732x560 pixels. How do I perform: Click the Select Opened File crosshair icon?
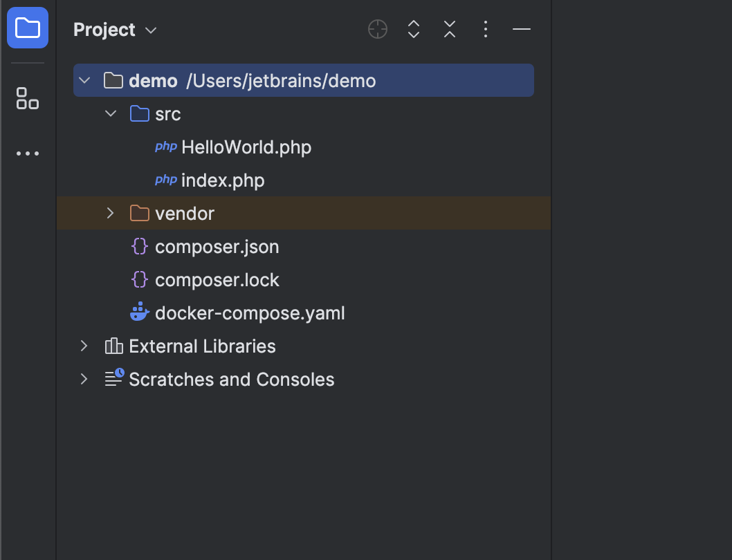[378, 29]
